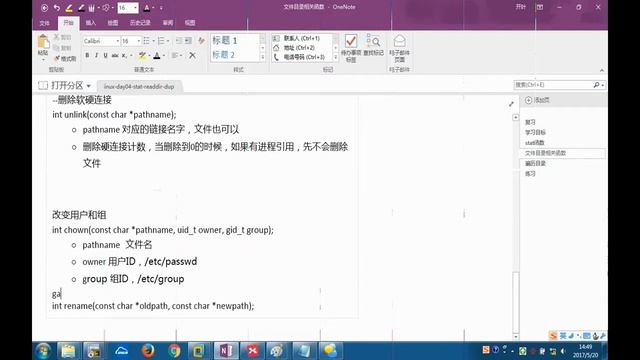Collapse the ribbon with the caret arrow

click(x=602, y=70)
